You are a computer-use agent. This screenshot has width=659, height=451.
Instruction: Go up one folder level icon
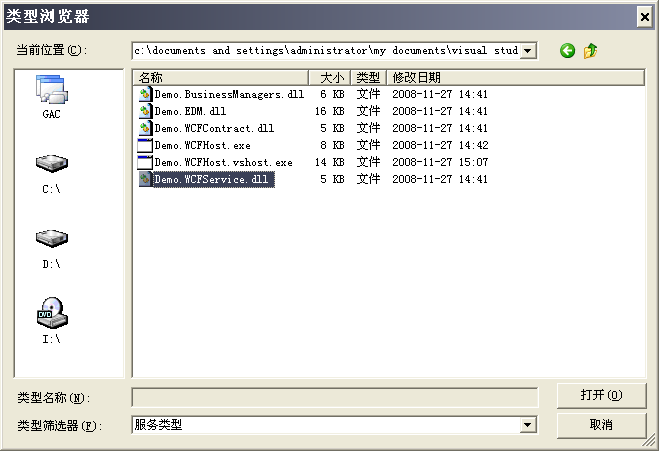(x=590, y=51)
